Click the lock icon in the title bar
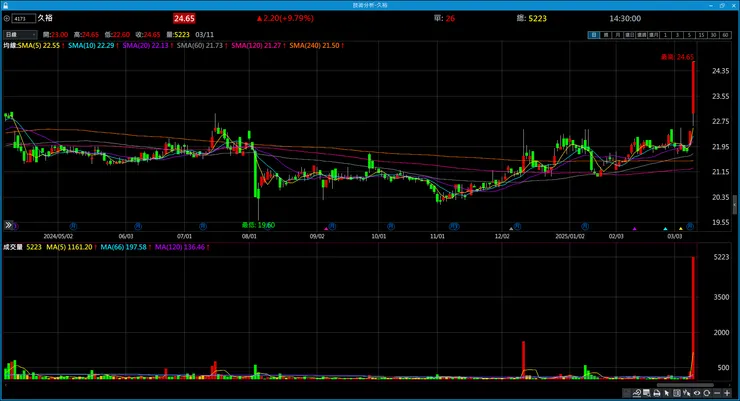The width and height of the screenshot is (740, 401). coord(6,5)
